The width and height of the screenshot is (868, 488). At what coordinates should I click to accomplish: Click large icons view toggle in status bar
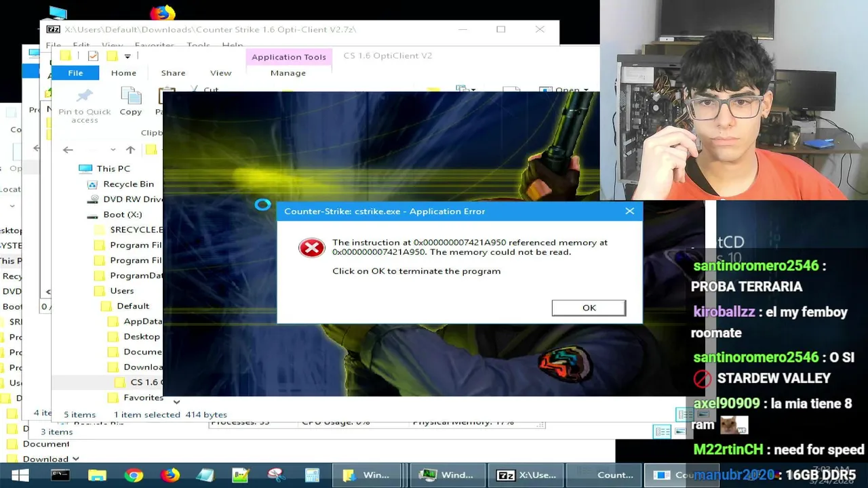702,414
